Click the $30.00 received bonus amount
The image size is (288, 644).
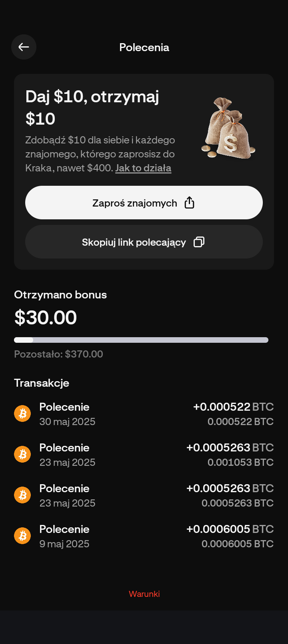(x=46, y=318)
